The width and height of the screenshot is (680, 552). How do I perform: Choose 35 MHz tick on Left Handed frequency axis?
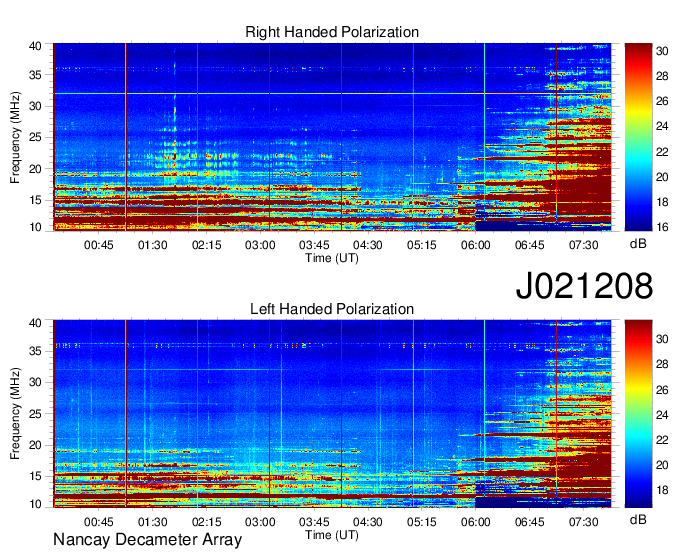point(35,352)
